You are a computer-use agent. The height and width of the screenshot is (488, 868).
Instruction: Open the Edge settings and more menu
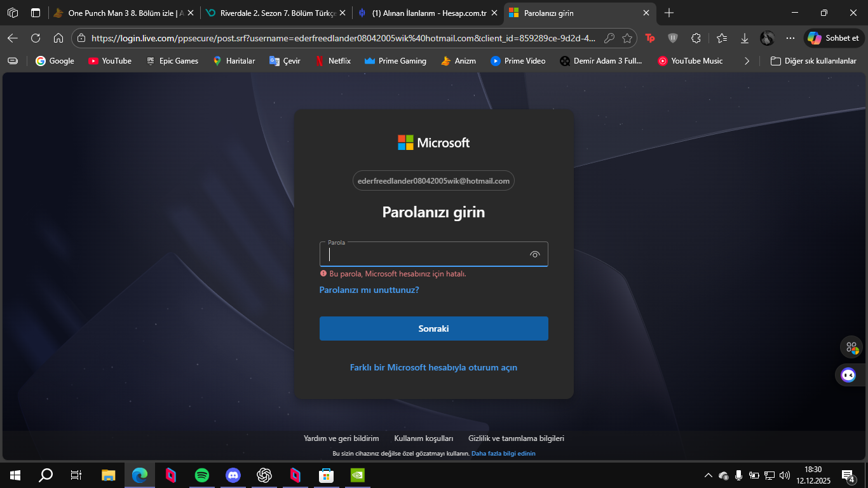coord(790,38)
